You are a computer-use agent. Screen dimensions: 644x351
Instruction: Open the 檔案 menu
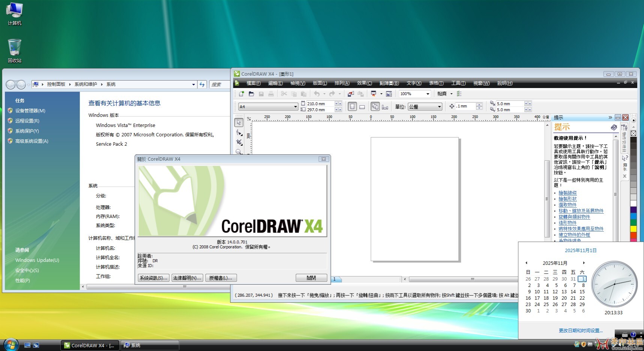pyautogui.click(x=253, y=83)
